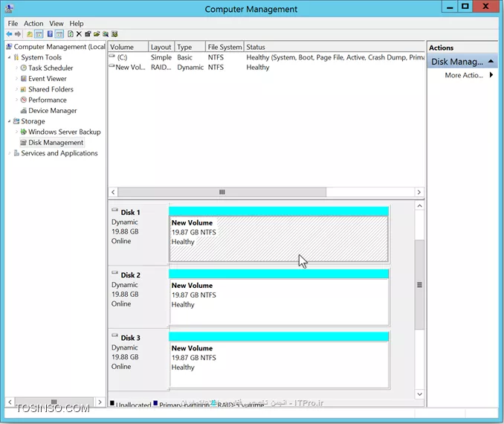Click the Shared Folders icon
Image resolution: width=504 pixels, height=424 pixels.
pos(24,89)
